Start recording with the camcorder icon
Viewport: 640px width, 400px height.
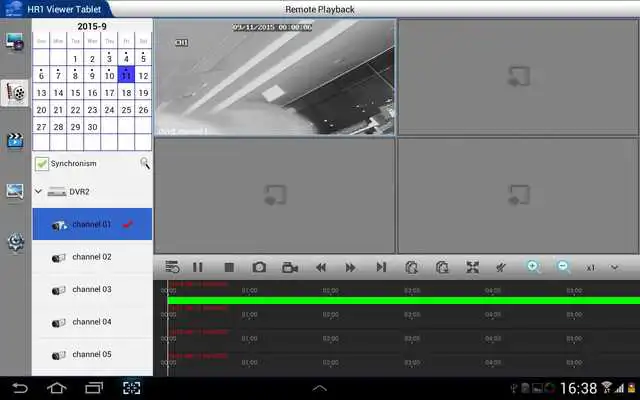click(290, 267)
